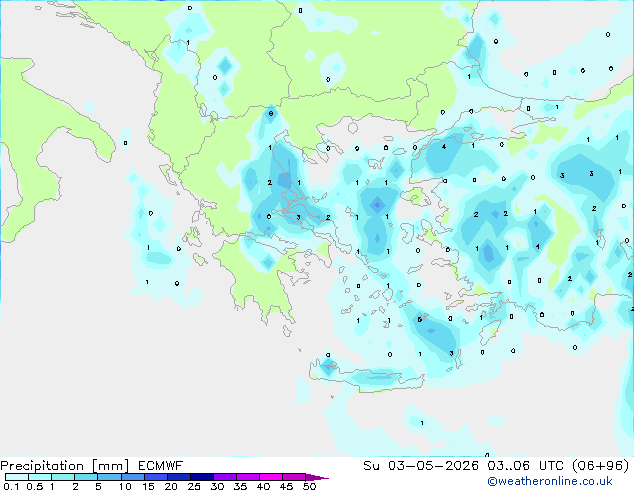
Task: Select the dark navy 25–30 mm swatch
Action: [x=202, y=477]
